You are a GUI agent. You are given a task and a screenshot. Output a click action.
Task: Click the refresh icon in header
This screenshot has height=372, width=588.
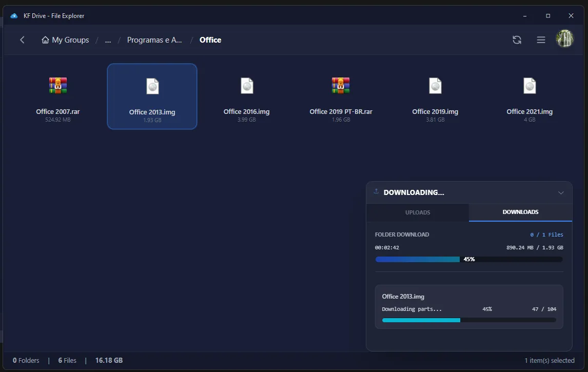[517, 40]
